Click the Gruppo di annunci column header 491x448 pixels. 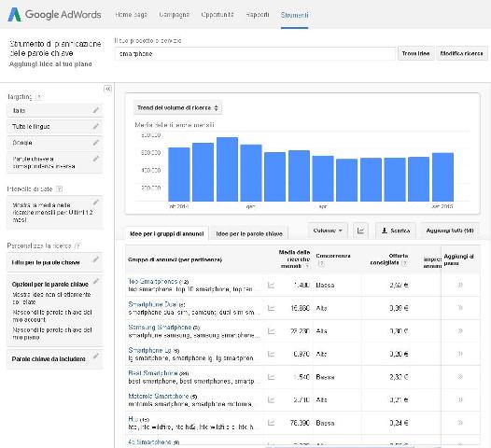(175, 259)
